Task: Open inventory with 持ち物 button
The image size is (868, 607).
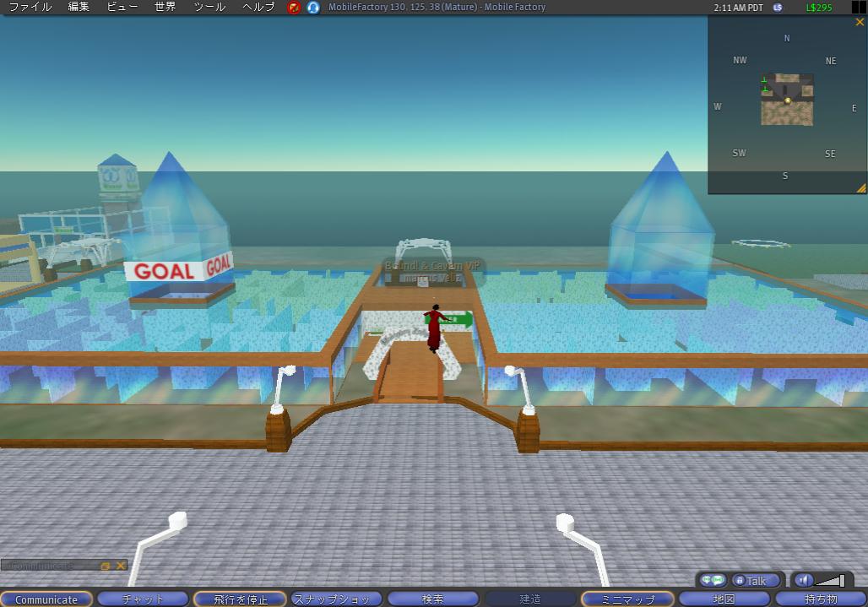Action: (821, 599)
